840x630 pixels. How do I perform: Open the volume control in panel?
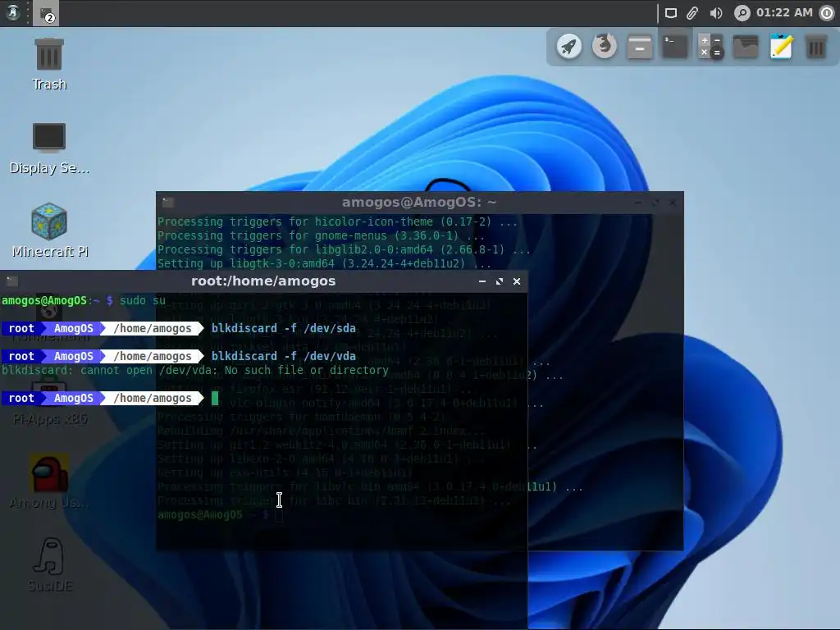715,13
